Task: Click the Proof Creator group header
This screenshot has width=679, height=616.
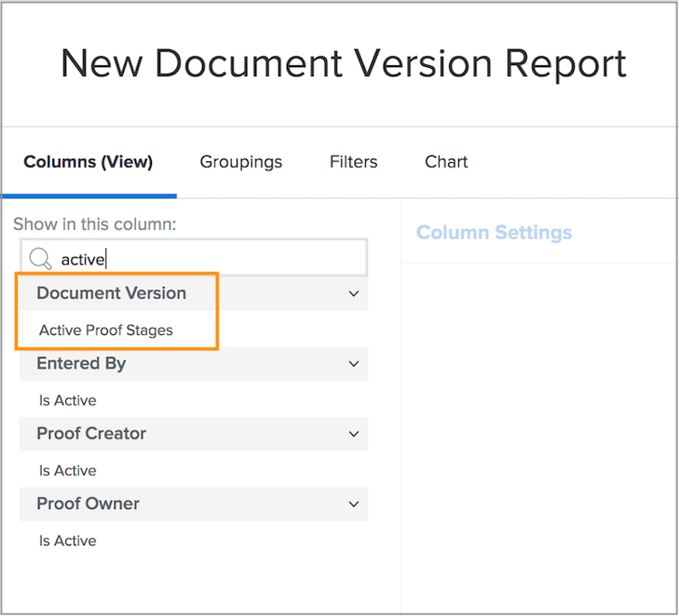Action: [91, 434]
